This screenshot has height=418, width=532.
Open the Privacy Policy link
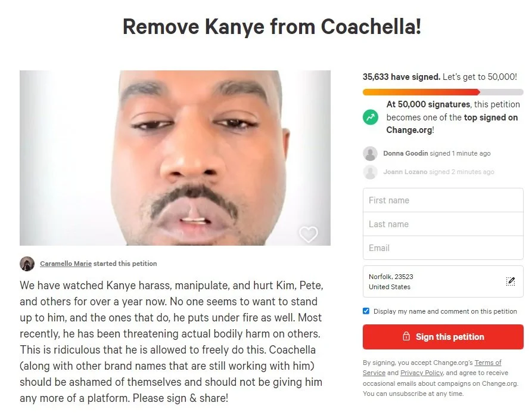pyautogui.click(x=422, y=373)
